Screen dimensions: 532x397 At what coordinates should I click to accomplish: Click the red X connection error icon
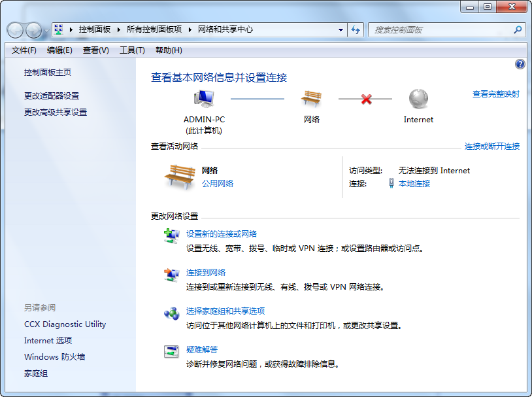coord(366,99)
